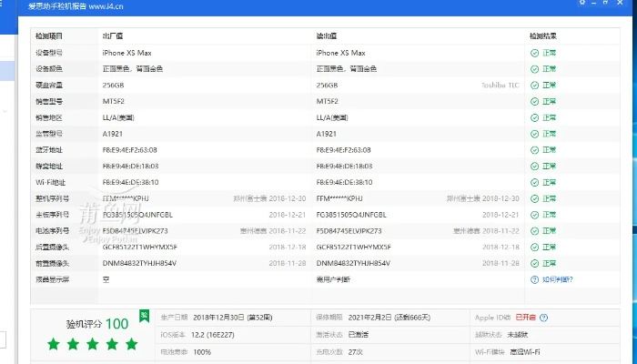Select the read value 256GB
Screen dimensions: 637x364
point(327,86)
